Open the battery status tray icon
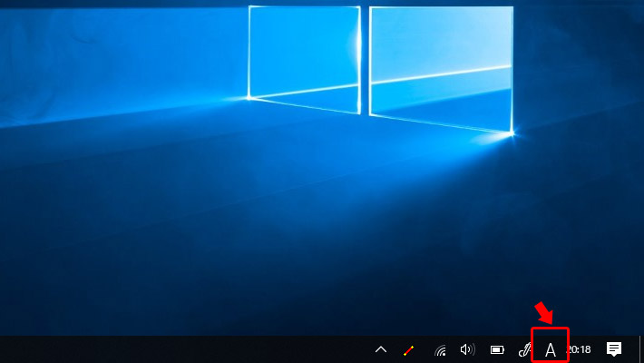 pos(497,350)
